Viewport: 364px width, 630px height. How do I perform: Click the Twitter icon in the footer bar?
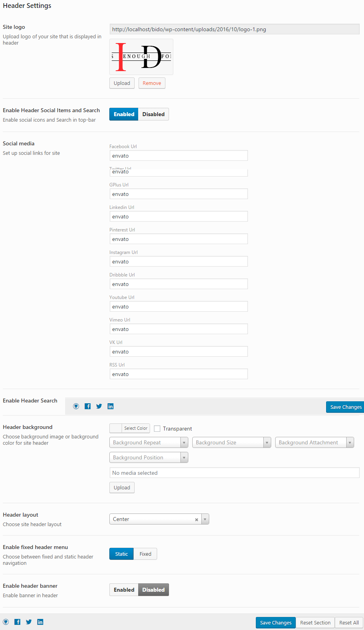pos(29,622)
